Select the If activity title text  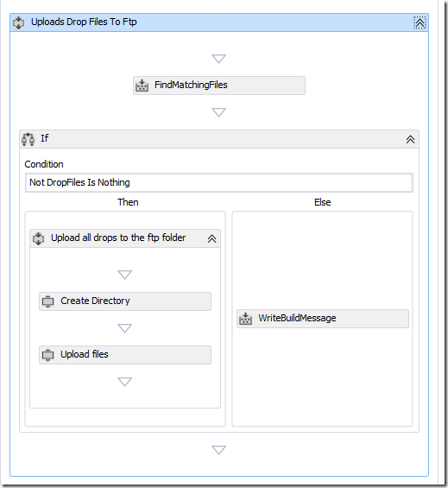coord(45,138)
